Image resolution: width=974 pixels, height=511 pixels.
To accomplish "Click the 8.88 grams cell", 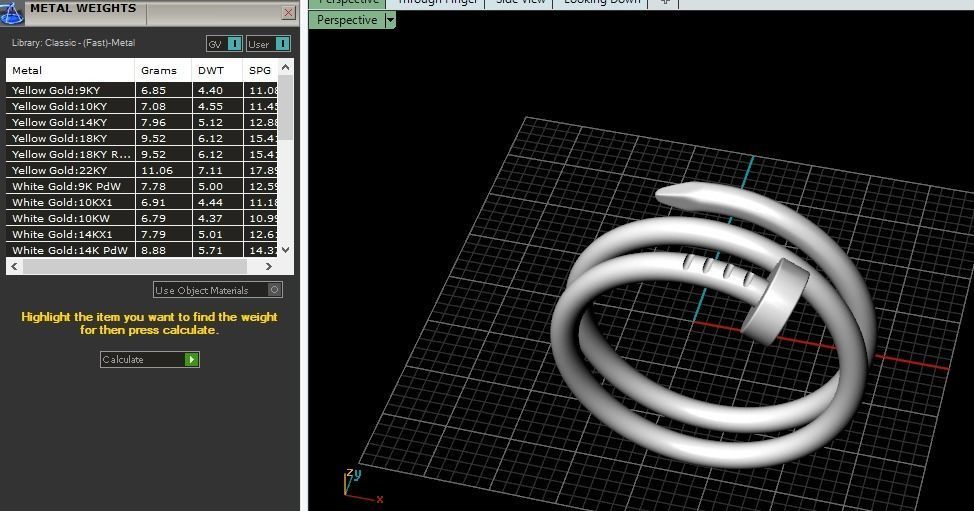I will (163, 250).
